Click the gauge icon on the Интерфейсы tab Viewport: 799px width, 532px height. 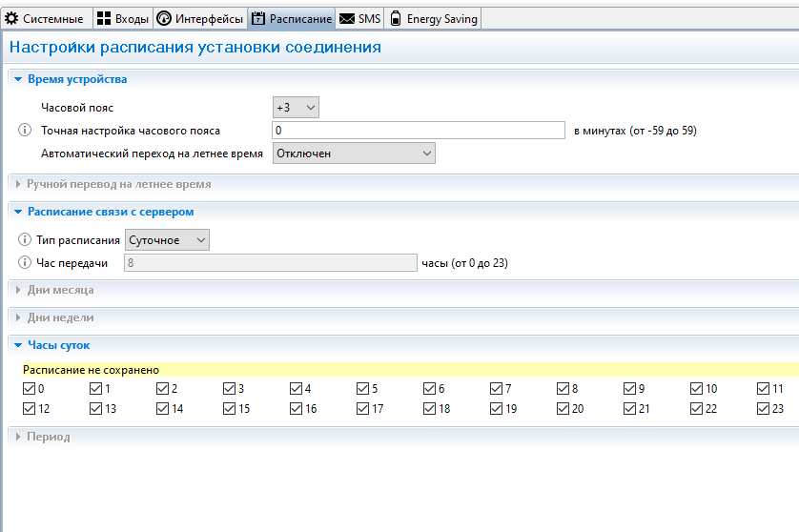164,19
